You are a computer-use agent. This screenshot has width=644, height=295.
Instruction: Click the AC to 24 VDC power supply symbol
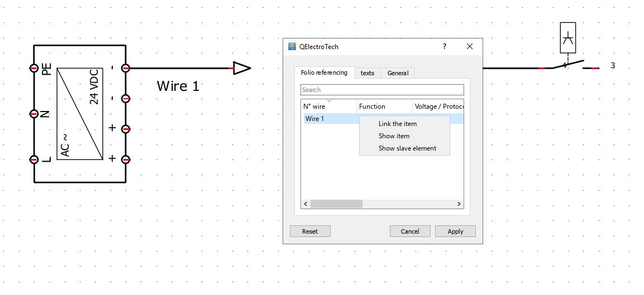[x=80, y=114]
